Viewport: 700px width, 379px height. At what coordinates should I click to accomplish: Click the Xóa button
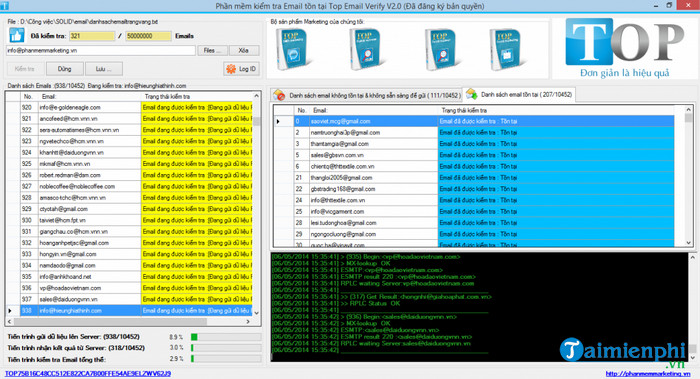244,50
